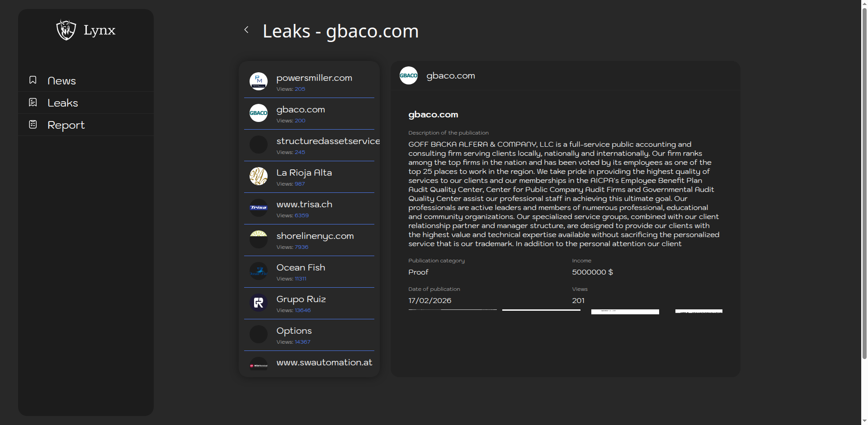868x425 pixels.
Task: Click the Ocean Fish logo avatar
Action: (259, 271)
